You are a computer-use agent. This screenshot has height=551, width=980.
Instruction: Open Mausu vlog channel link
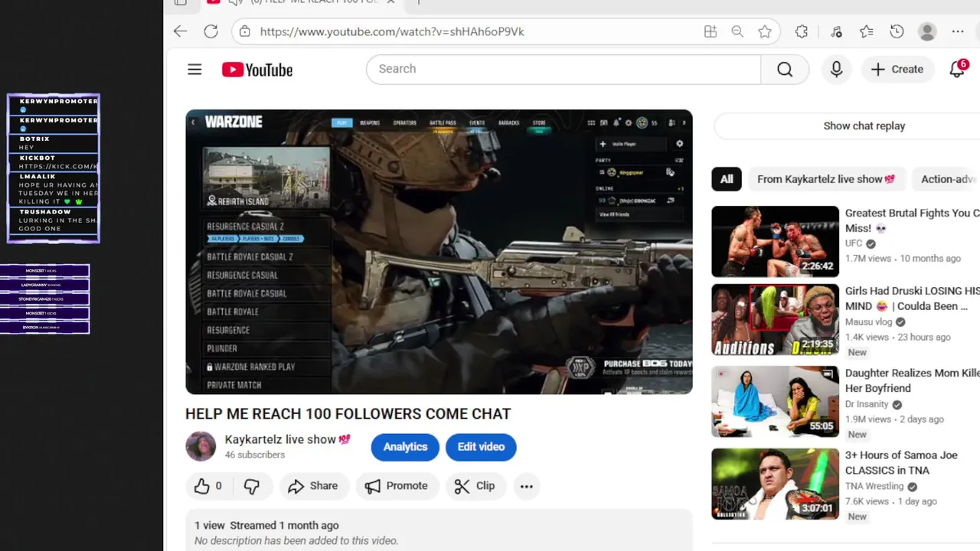pyautogui.click(x=868, y=322)
